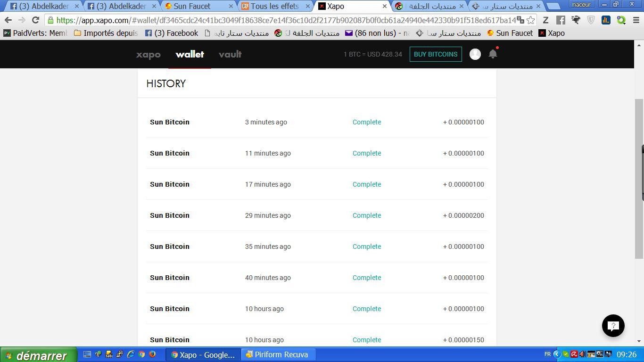The image size is (644, 362).
Task: Click the '1 BTC = USD 428.34' rate
Action: coord(373,54)
